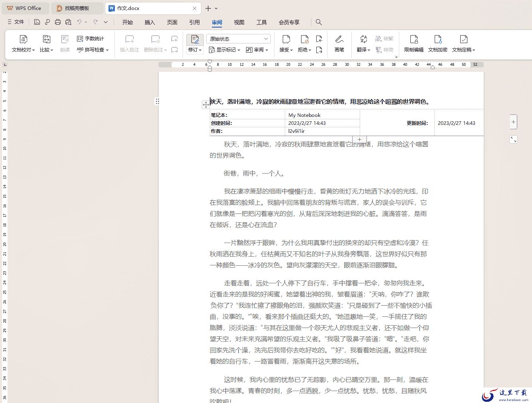Click the right indent marker on horizontal ruler
532x403 pixels.
(432, 67)
